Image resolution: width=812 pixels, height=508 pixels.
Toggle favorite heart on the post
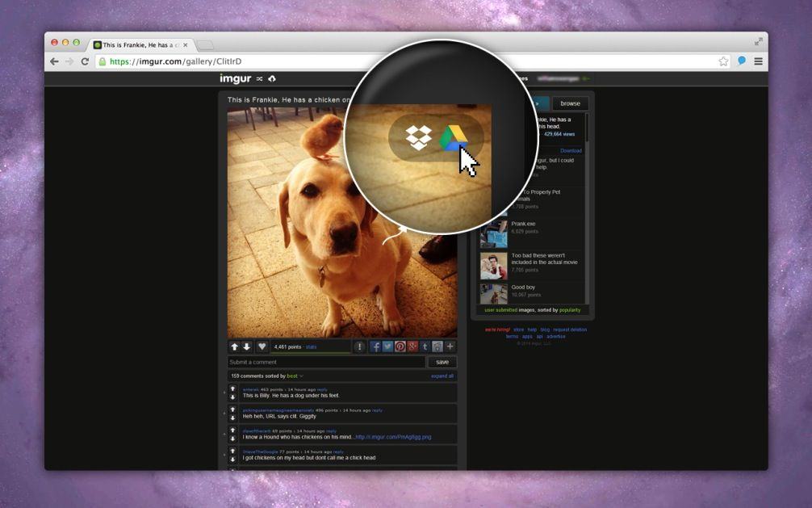coord(262,346)
